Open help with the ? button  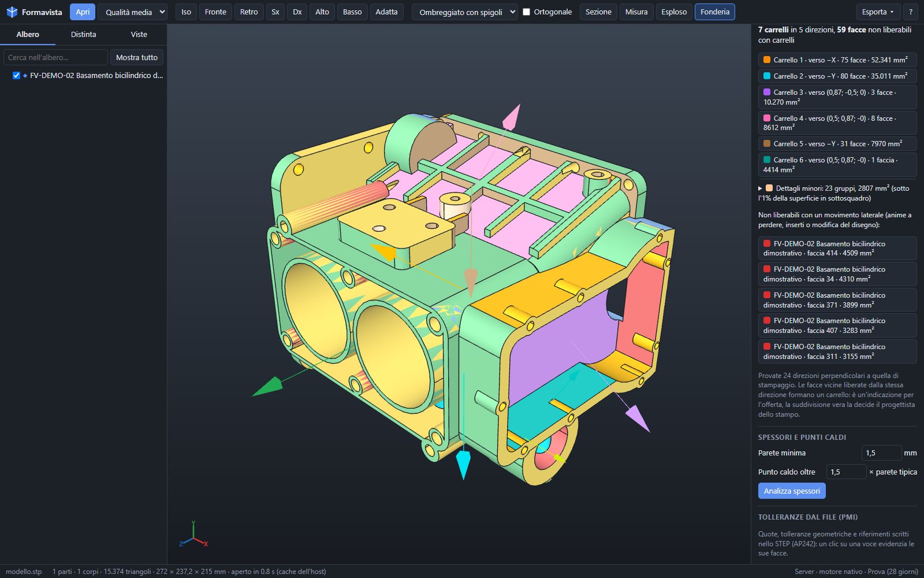911,12
